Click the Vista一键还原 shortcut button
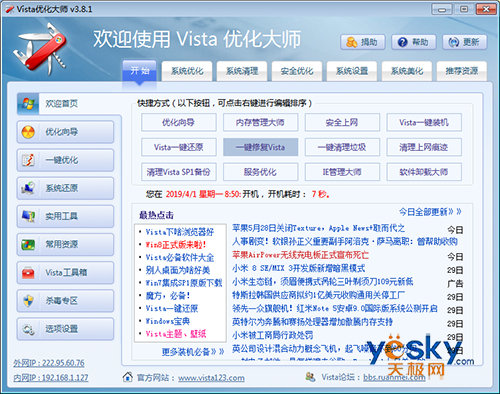The height and width of the screenshot is (394, 500). tap(179, 147)
